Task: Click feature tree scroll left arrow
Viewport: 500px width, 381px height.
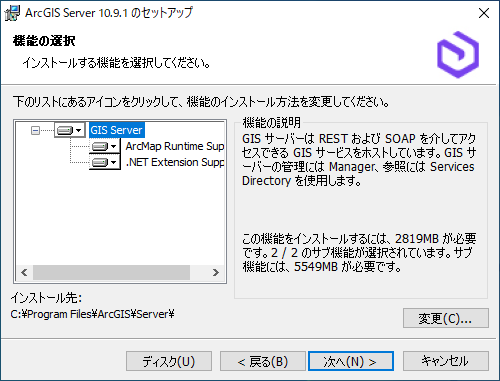Action: click(24, 273)
